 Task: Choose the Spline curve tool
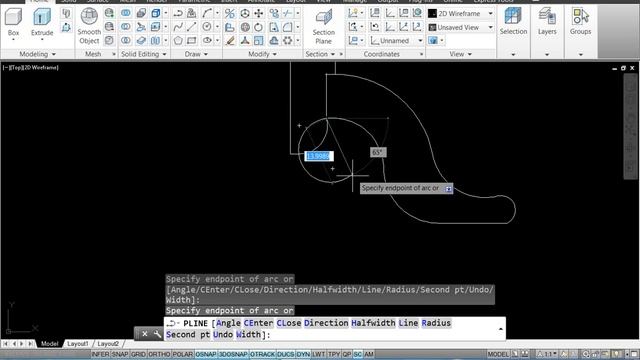click(178, 27)
